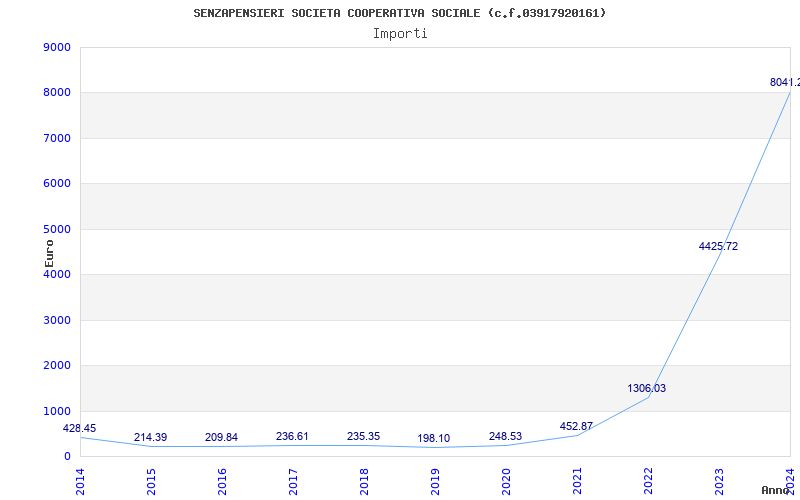Click the 248.53 value label
Screen dimensions: 800x500
pyautogui.click(x=505, y=436)
